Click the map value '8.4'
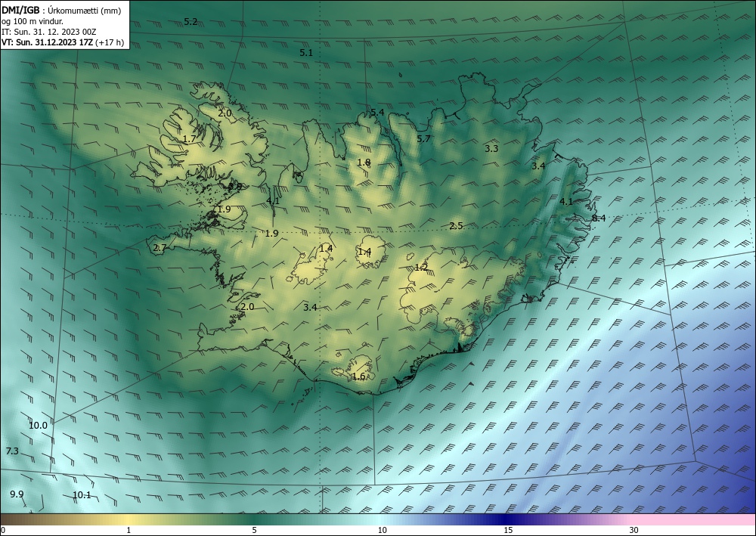Viewport: 756px width, 536px height. (x=598, y=218)
